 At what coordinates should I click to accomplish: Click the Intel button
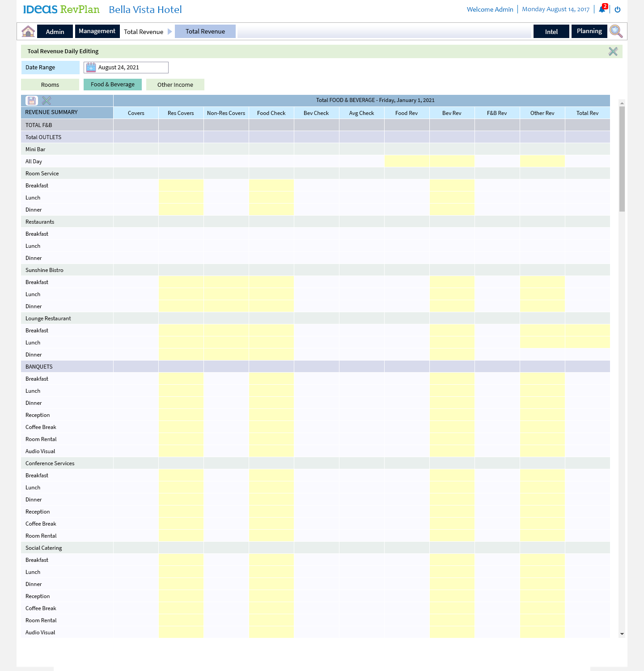551,31
